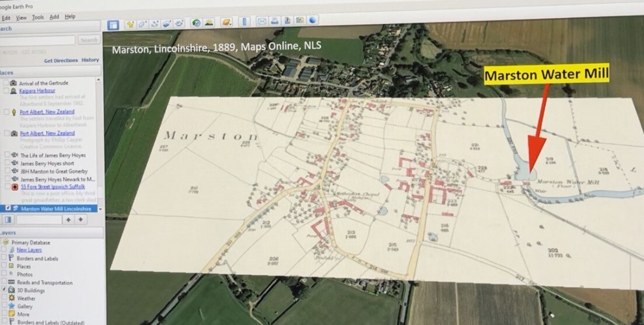Select the Add Path tool

[x=155, y=24]
